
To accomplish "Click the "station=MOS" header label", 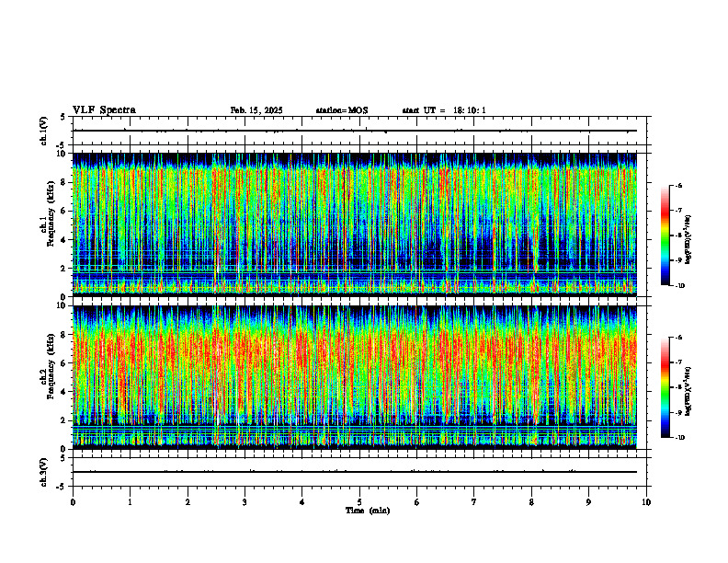I will point(342,110).
